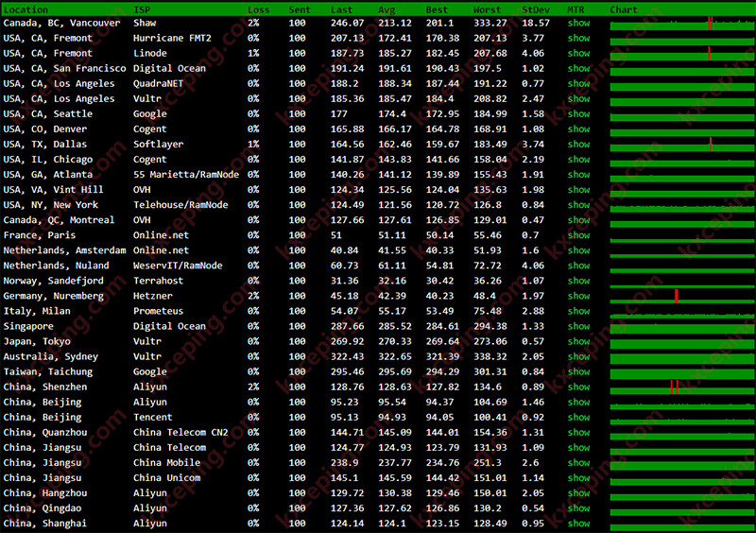Show MTR for Fremont Linode row
This screenshot has width=756, height=533.
pyautogui.click(x=578, y=53)
